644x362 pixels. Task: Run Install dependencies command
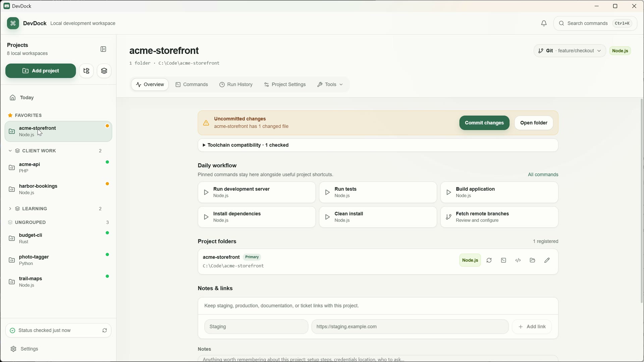tap(257, 217)
